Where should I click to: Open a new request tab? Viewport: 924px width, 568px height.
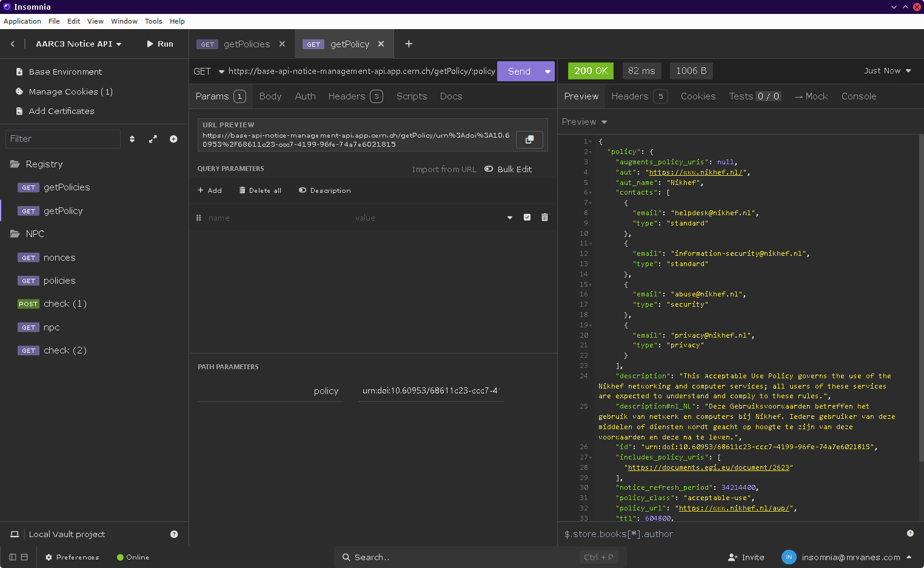coord(409,44)
